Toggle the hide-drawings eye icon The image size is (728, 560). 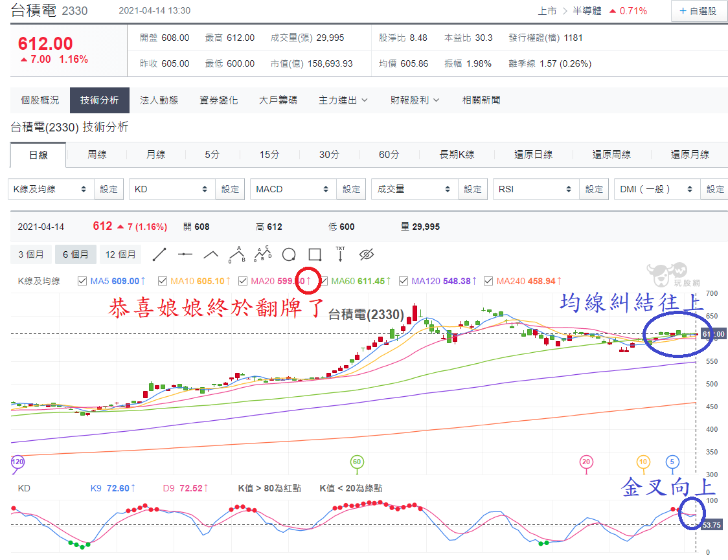[367, 254]
